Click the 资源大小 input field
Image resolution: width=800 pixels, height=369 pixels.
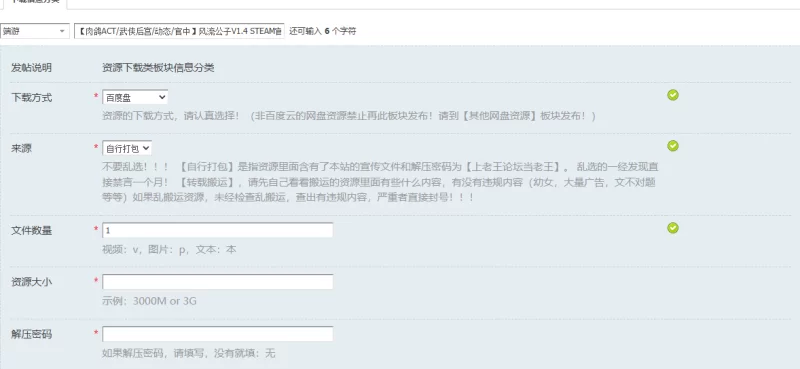click(218, 282)
